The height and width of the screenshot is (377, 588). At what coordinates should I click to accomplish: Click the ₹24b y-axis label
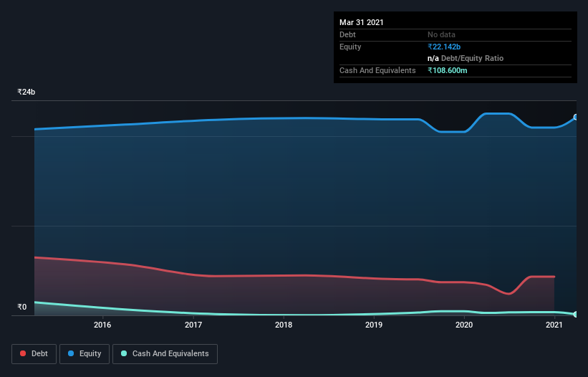(26, 92)
